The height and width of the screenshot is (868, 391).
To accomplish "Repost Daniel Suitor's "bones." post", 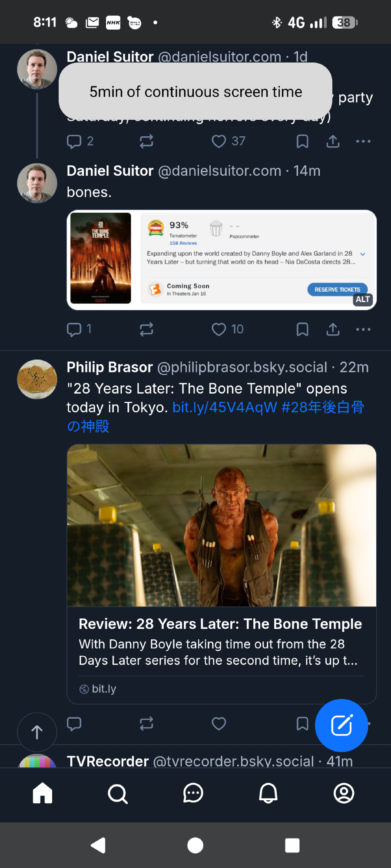I will point(146,329).
